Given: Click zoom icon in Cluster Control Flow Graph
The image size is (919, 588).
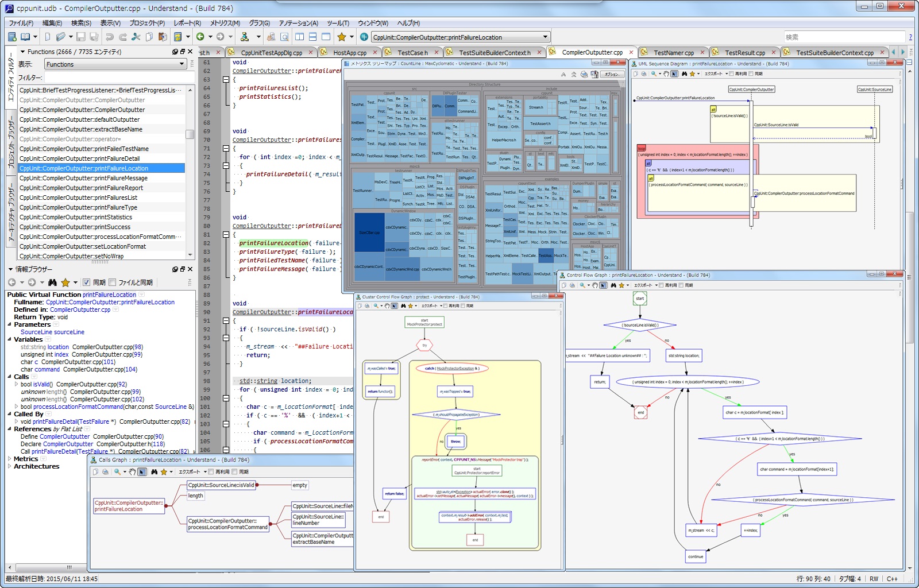Looking at the screenshot, I should (376, 306).
